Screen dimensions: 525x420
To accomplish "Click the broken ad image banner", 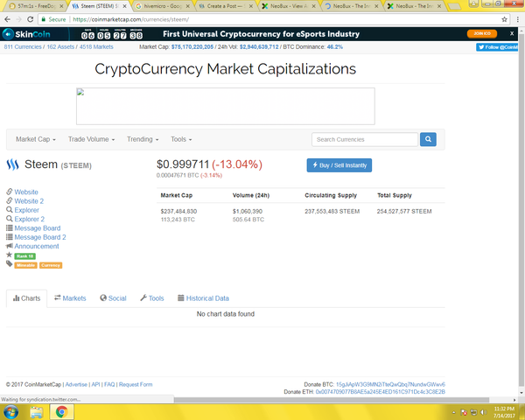I will pos(226,106).
